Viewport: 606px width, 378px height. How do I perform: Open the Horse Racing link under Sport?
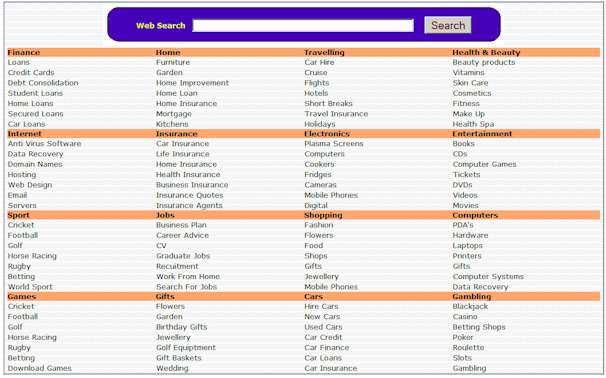(32, 256)
